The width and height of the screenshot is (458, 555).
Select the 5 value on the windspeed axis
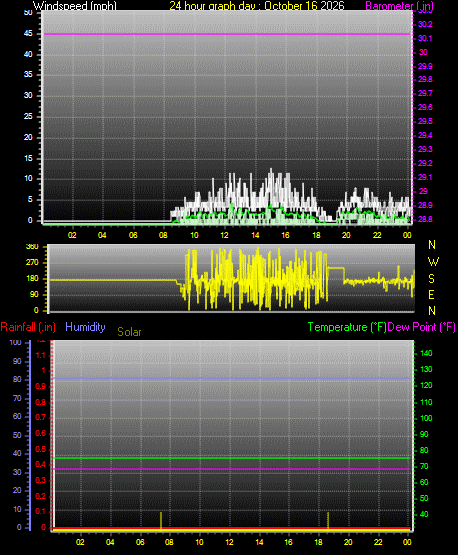click(x=30, y=199)
